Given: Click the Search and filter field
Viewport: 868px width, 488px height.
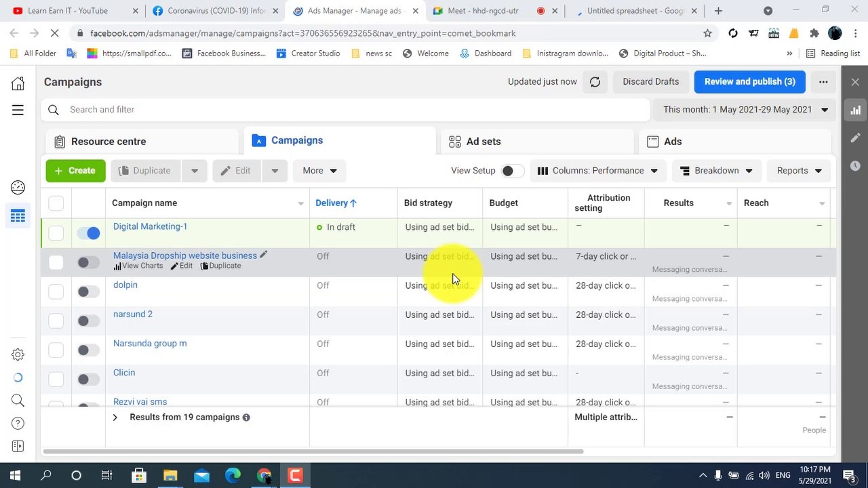Looking at the screenshot, I should (346, 110).
